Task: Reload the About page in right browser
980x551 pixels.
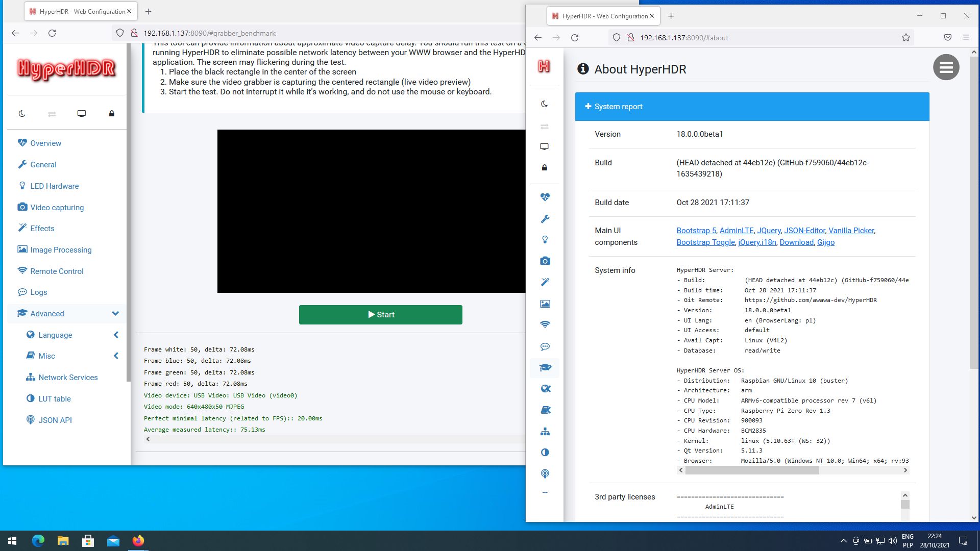Action: click(x=575, y=38)
